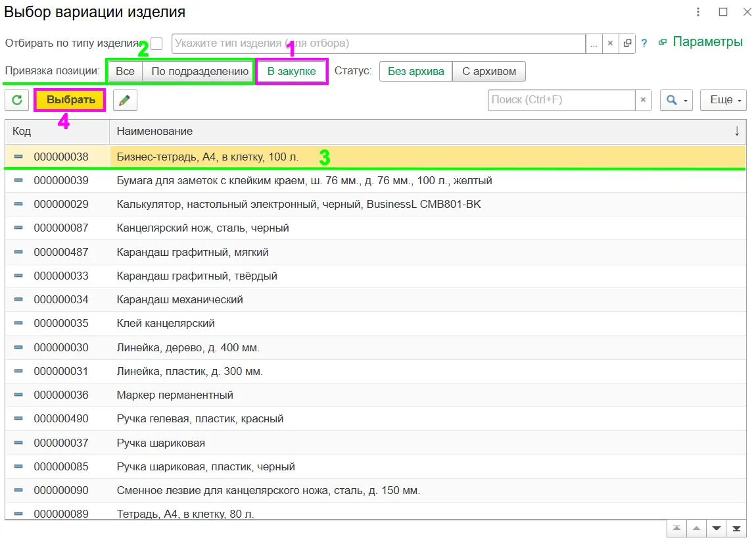
Task: Click the blue question mark help icon
Action: (644, 43)
